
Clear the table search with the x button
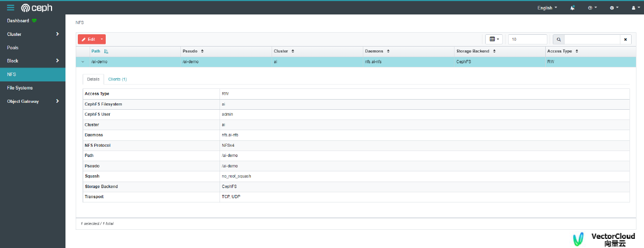coord(626,39)
